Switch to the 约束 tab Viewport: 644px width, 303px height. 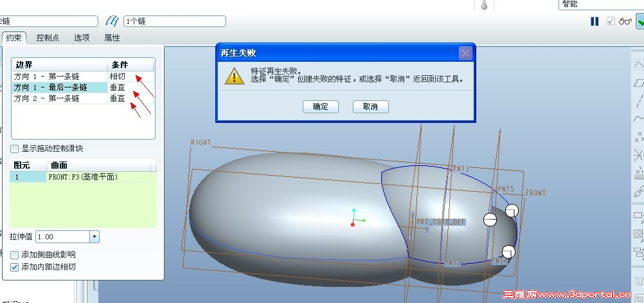point(13,38)
